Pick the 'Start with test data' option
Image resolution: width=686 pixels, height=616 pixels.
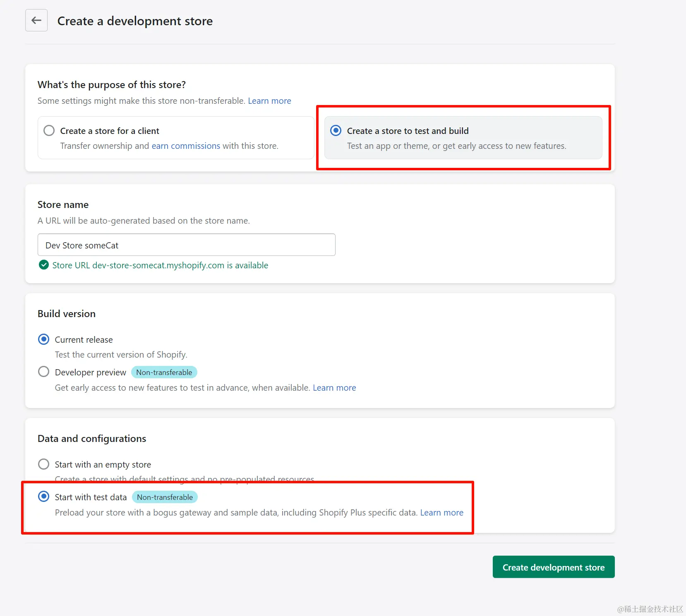click(x=43, y=497)
